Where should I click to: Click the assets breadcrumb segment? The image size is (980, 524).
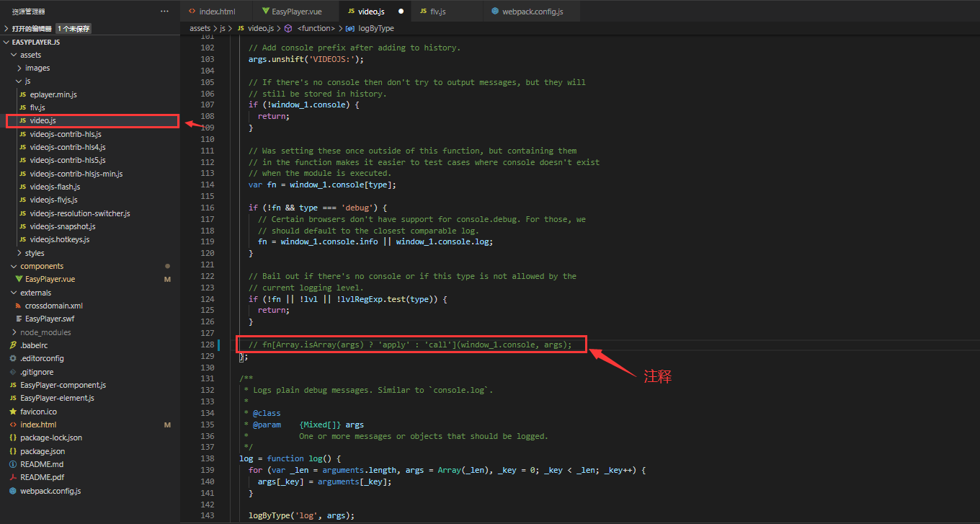[200, 28]
